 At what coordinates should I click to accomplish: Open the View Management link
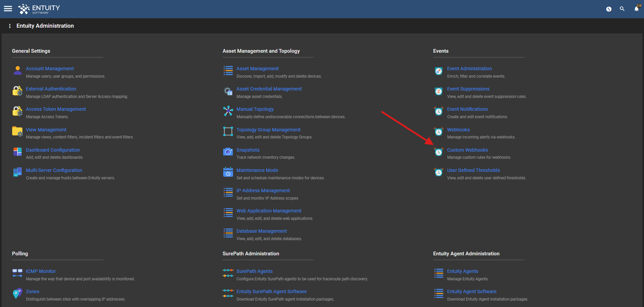point(46,130)
